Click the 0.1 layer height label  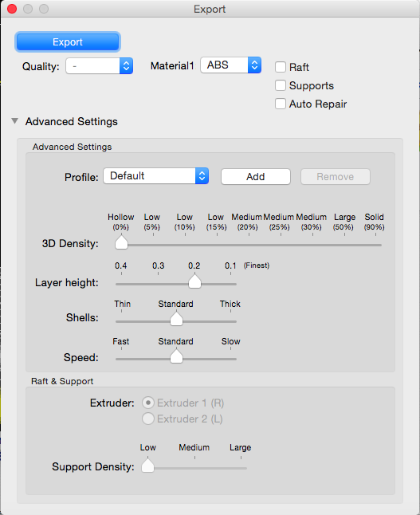point(230,265)
